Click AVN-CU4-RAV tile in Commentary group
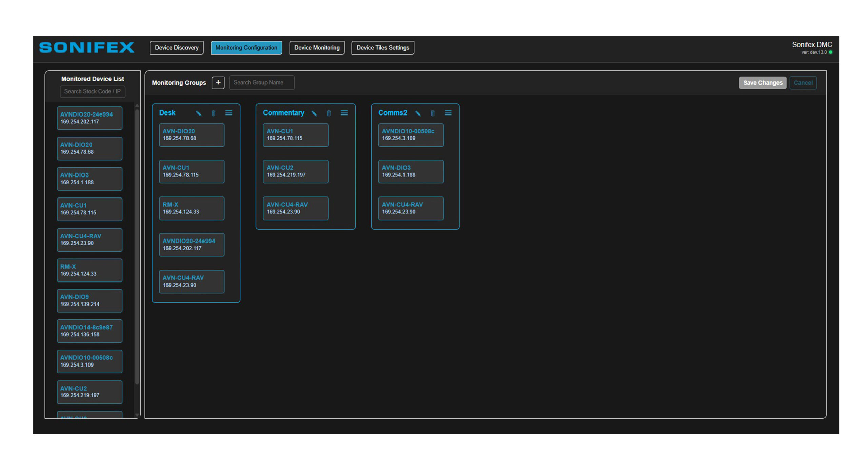The height and width of the screenshot is (459, 868). (x=295, y=208)
